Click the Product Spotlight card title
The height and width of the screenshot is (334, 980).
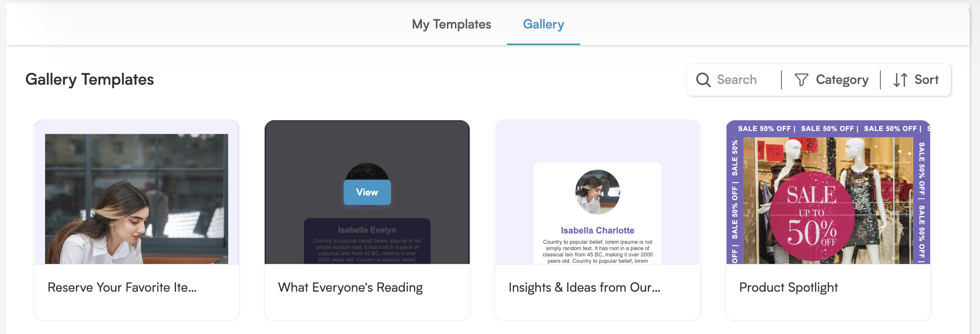click(789, 287)
